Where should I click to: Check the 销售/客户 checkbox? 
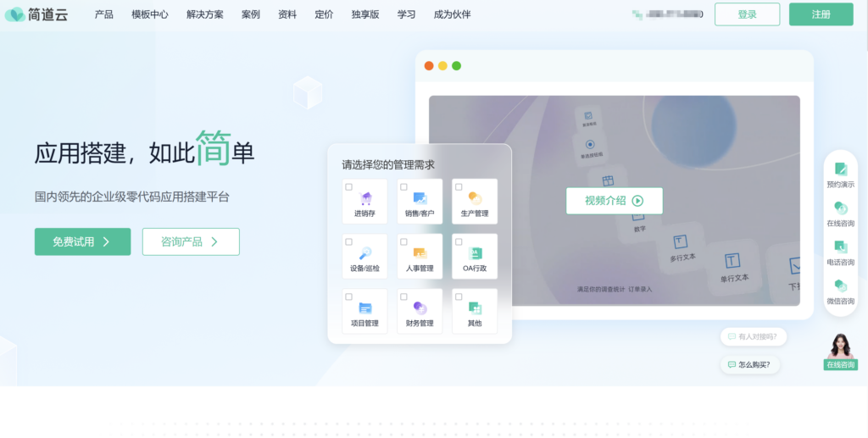[403, 187]
